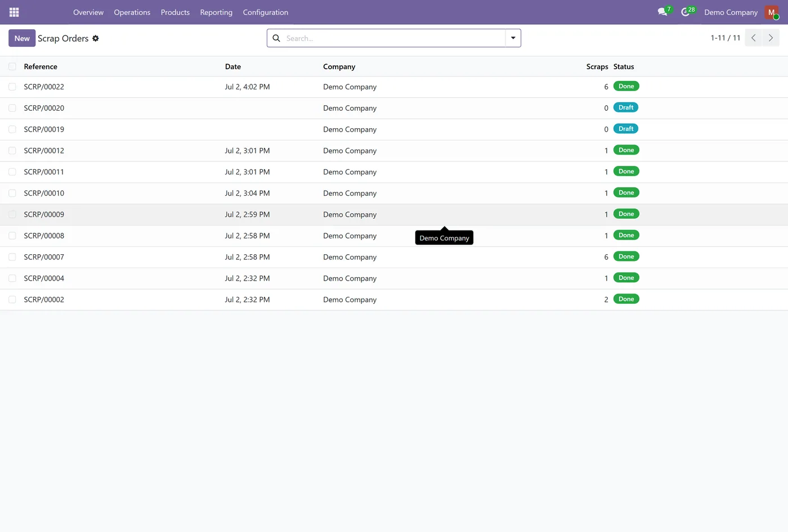Viewport: 788px width, 532px height.
Task: Go to previous page arrow
Action: [753, 38]
